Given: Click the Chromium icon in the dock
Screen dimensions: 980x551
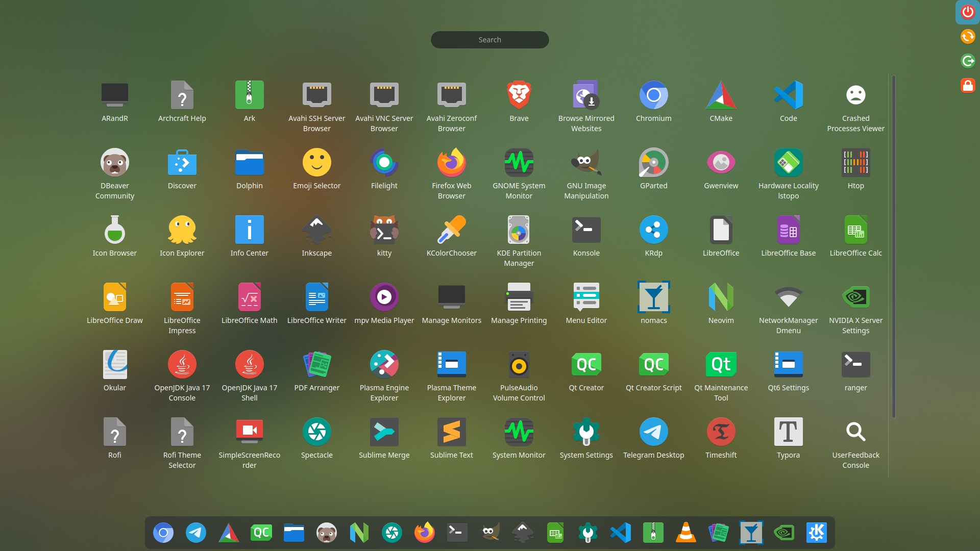Looking at the screenshot, I should pyautogui.click(x=163, y=533).
